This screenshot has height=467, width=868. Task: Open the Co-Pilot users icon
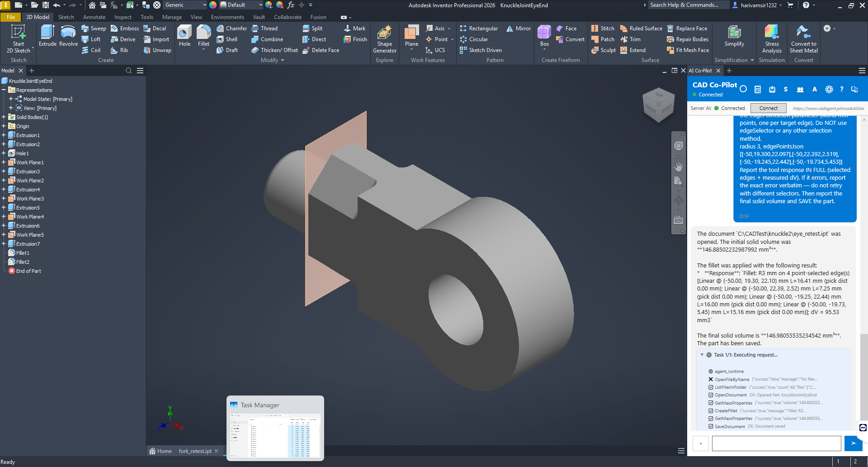(x=800, y=90)
